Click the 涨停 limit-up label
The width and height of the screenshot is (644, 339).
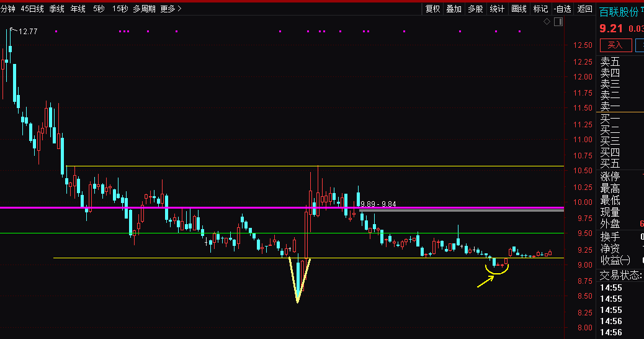pyautogui.click(x=610, y=177)
